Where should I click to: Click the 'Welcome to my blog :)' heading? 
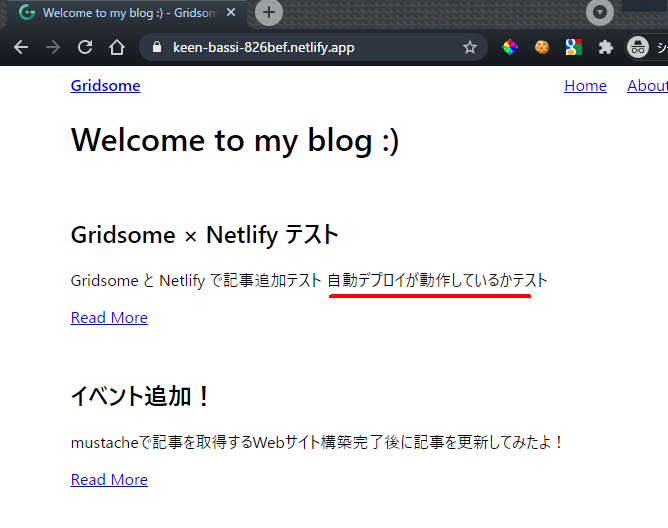(235, 141)
